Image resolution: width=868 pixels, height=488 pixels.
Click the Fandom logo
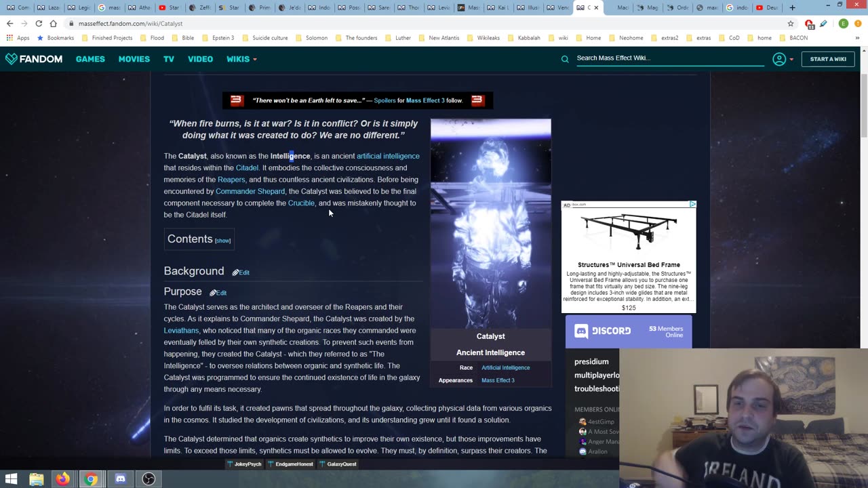pyautogui.click(x=34, y=59)
